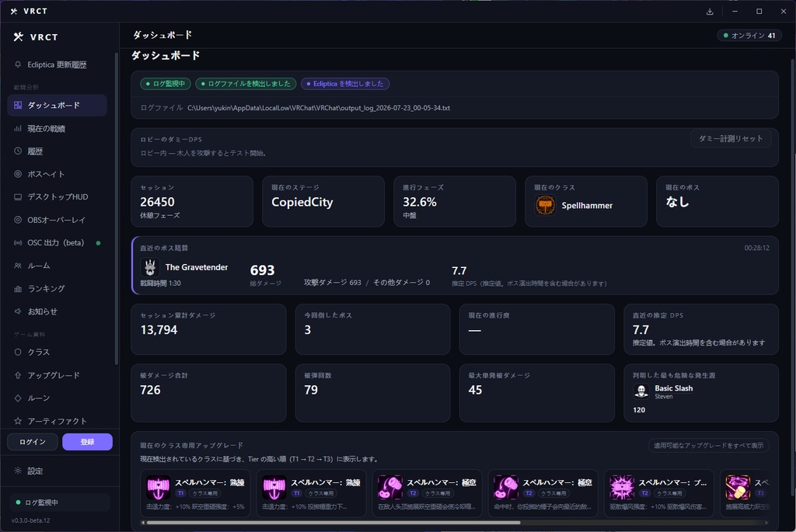Click the デスクトップHUD monitor icon

click(18, 196)
